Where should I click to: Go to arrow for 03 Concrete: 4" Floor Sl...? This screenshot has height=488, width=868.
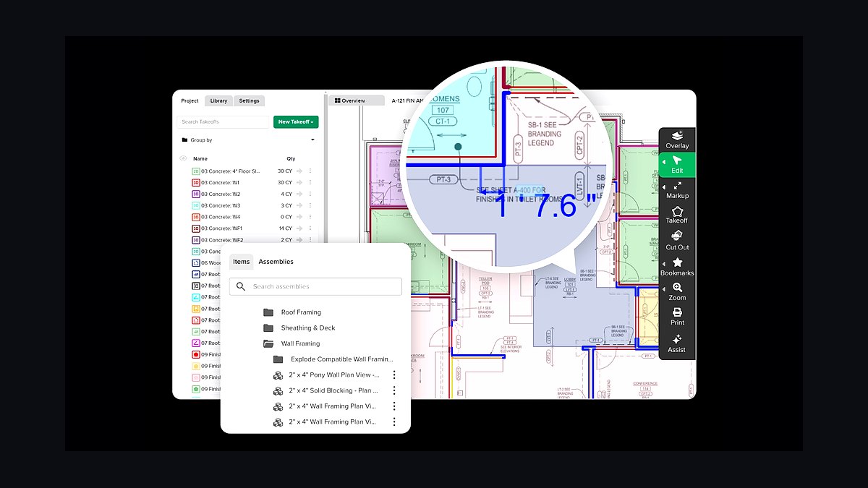click(x=299, y=171)
